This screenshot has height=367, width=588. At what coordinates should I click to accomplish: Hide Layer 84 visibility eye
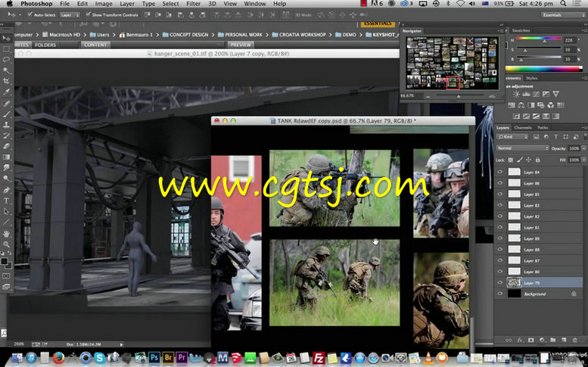click(x=500, y=172)
